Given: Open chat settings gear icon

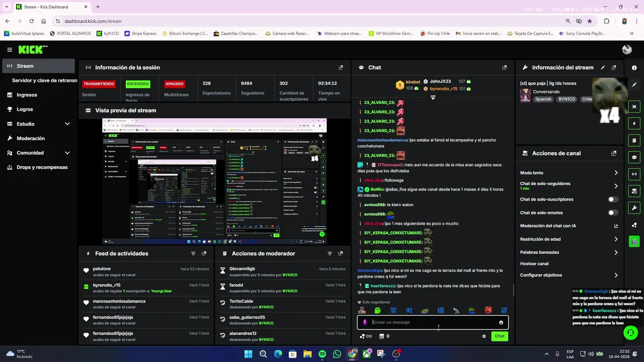Looking at the screenshot, I should [484, 336].
